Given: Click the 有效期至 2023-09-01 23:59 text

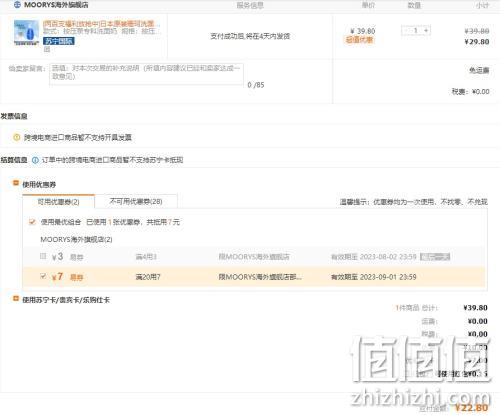Looking at the screenshot, I should [374, 277].
